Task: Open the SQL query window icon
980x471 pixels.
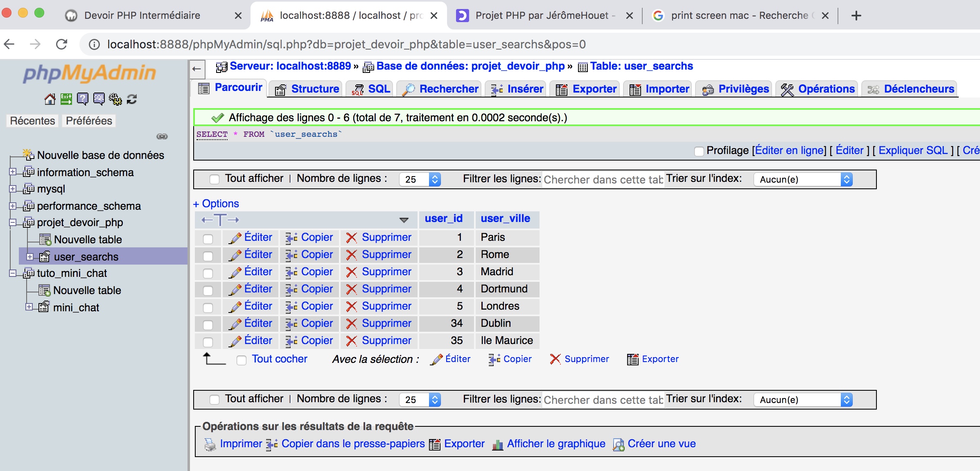Action: (x=99, y=98)
